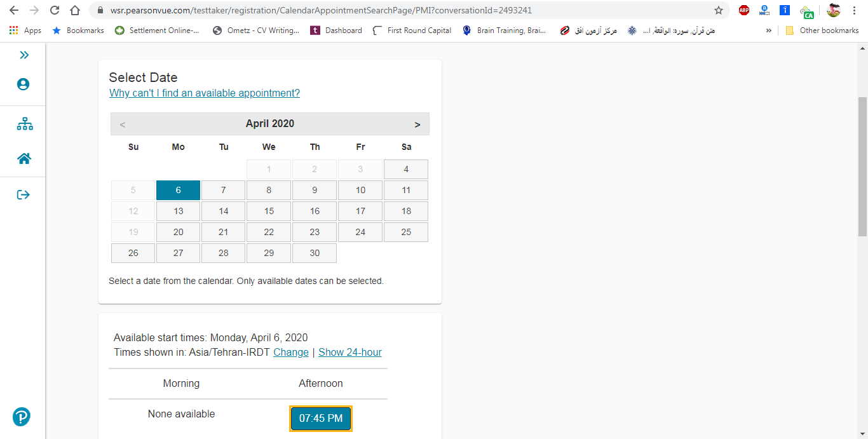Viewport: 868px width, 439px height.
Task: Expand the sidebar with double chevron icon
Action: 24,55
